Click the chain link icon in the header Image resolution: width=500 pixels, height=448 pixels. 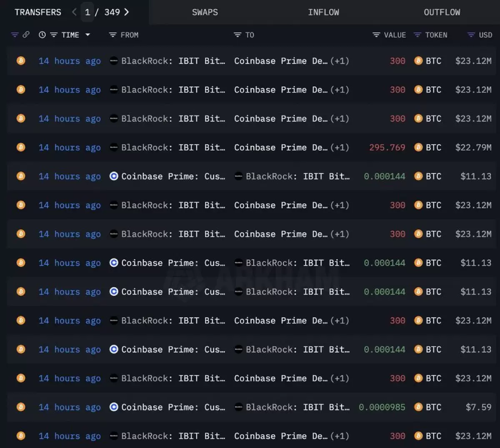(26, 35)
